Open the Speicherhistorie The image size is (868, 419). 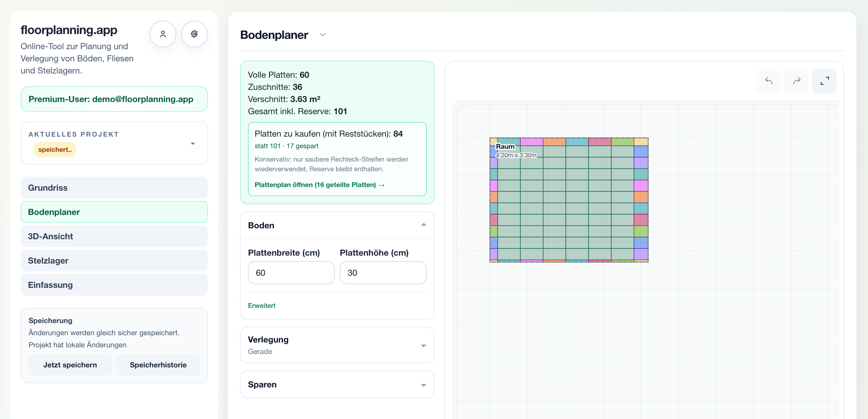158,365
